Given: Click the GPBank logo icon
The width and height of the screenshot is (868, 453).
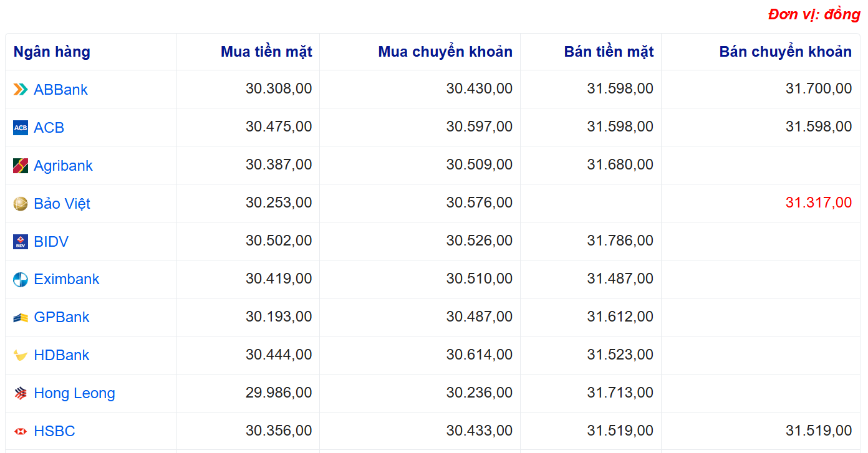Looking at the screenshot, I should [21, 318].
